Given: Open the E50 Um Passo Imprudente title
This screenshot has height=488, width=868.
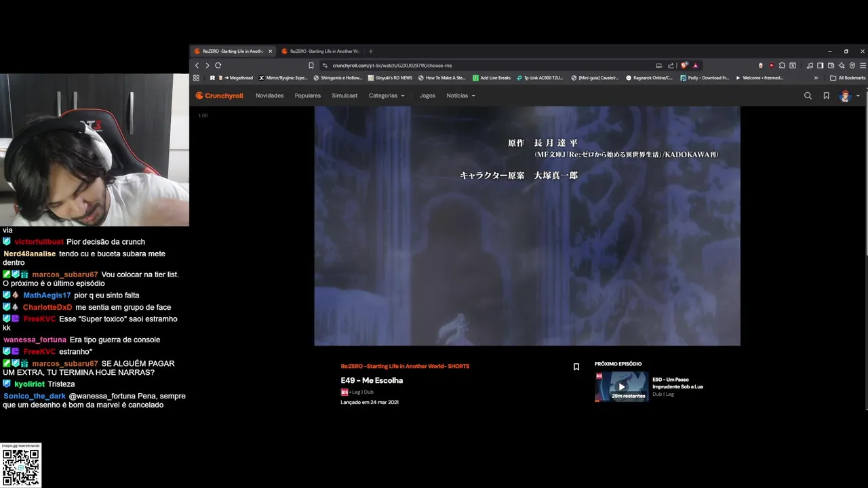Looking at the screenshot, I should tap(677, 383).
